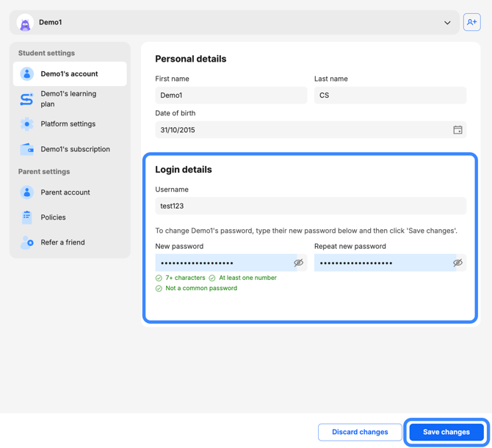Click the Demo1's account person icon

[27, 73]
